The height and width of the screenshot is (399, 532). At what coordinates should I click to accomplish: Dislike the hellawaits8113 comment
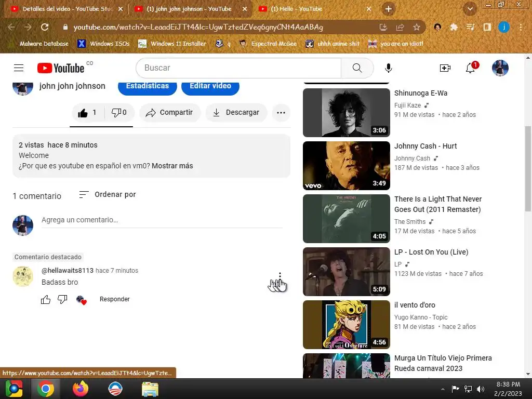point(62,299)
